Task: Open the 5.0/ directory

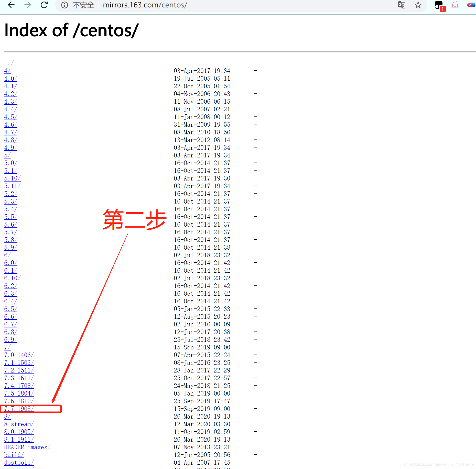Action: pyautogui.click(x=11, y=163)
